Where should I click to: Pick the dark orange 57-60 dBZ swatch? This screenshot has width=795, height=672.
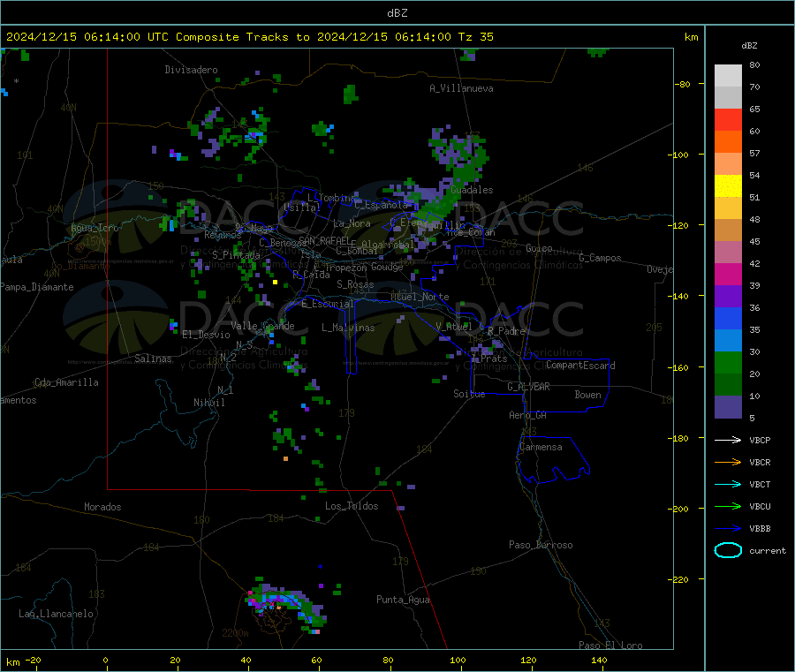tap(728, 142)
